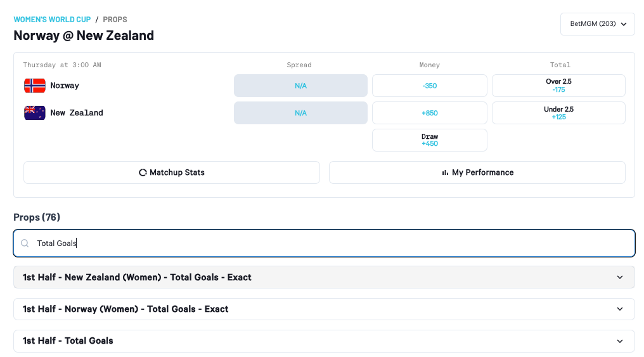This screenshot has width=644, height=357.
Task: Open the Women's World Cup breadcrumb link
Action: pyautogui.click(x=52, y=20)
